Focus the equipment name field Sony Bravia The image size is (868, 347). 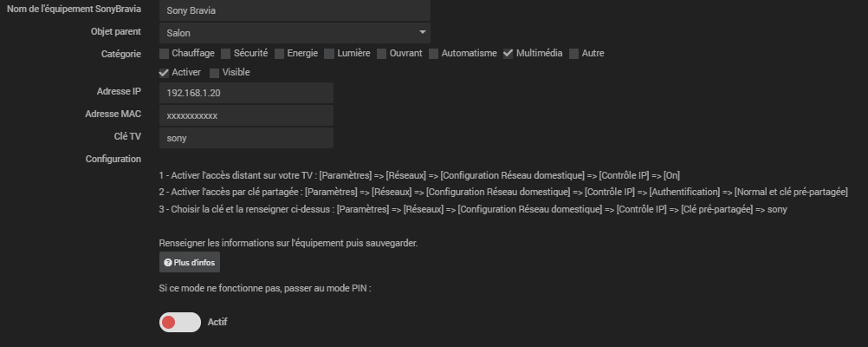295,11
